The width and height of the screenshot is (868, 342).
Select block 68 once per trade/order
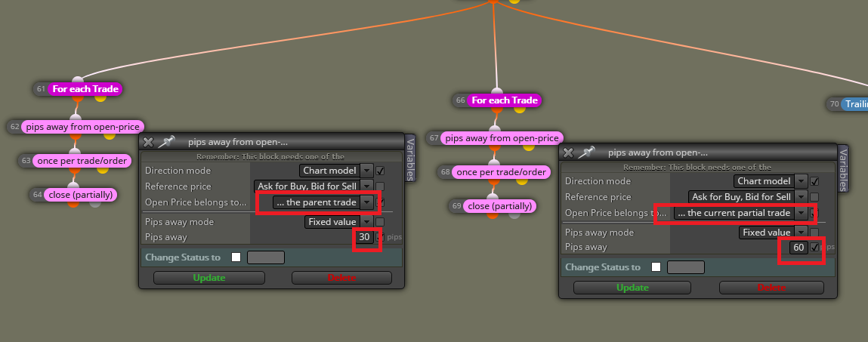(502, 172)
